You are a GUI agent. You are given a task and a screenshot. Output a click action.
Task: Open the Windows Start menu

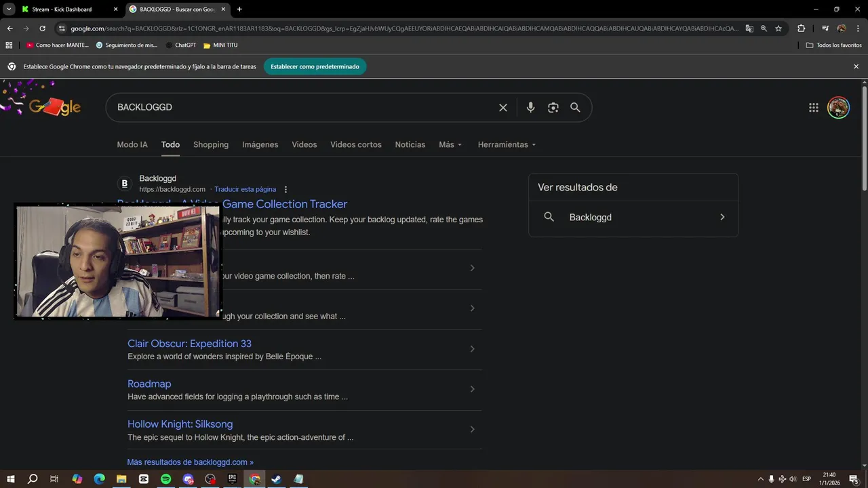(x=11, y=479)
